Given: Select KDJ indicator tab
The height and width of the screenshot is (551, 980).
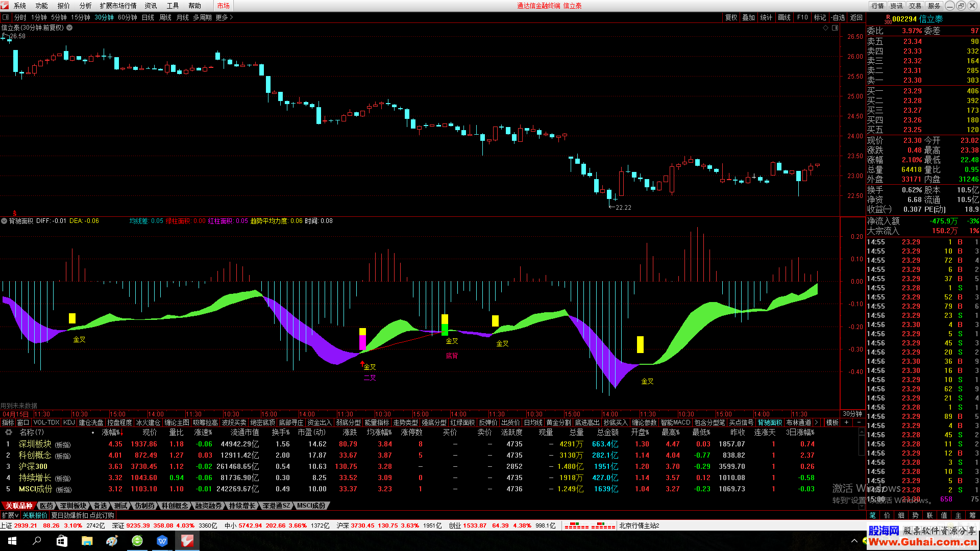Looking at the screenshot, I should [69, 422].
